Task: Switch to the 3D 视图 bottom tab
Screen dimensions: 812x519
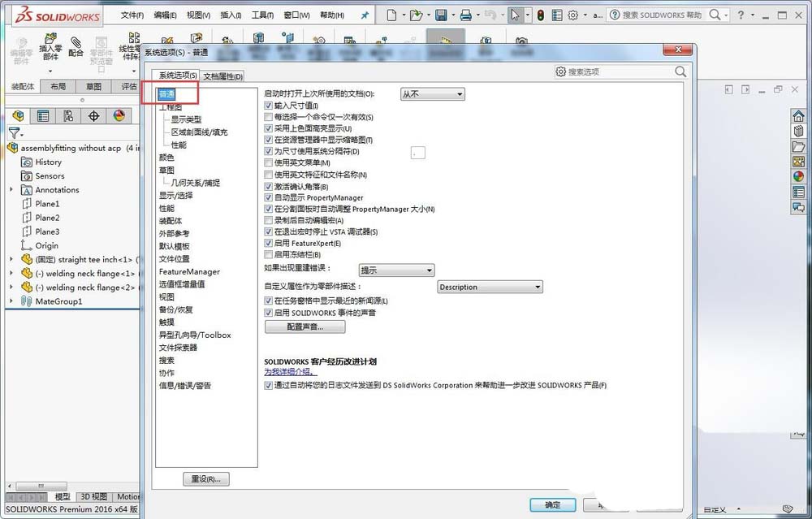Action: 93,496
